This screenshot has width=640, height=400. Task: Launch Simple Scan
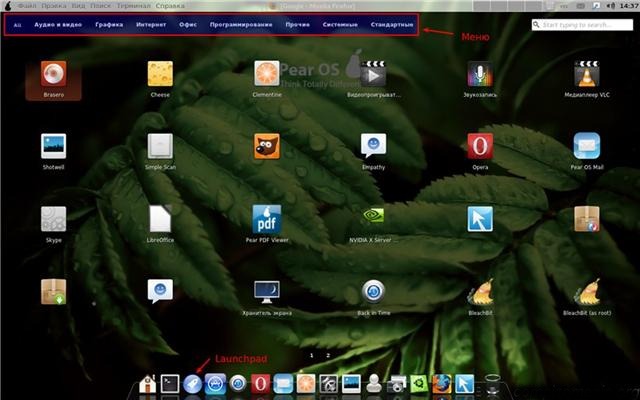click(160, 146)
